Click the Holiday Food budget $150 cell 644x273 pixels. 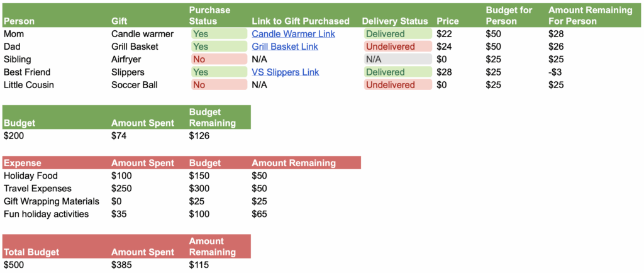click(x=199, y=176)
